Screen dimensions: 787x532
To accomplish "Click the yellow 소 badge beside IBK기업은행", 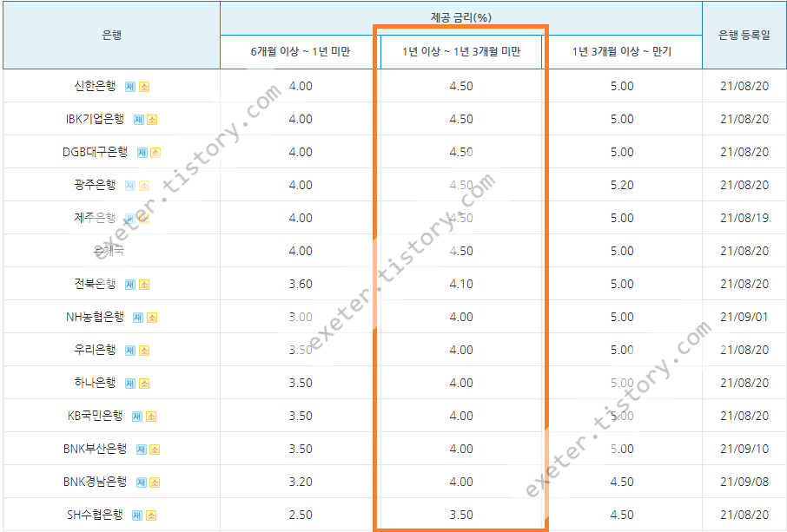I will click(x=152, y=120).
